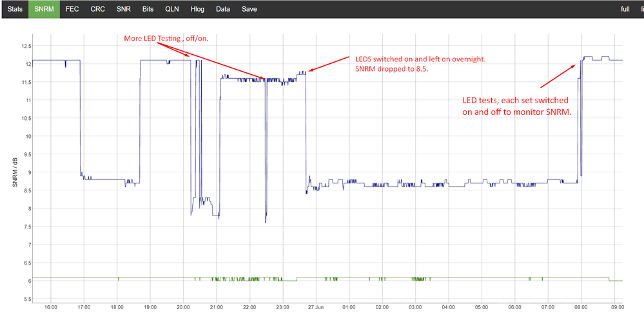Screen dimensions: 644x322
Task: Show the Bits graph tab
Action: pos(148,9)
